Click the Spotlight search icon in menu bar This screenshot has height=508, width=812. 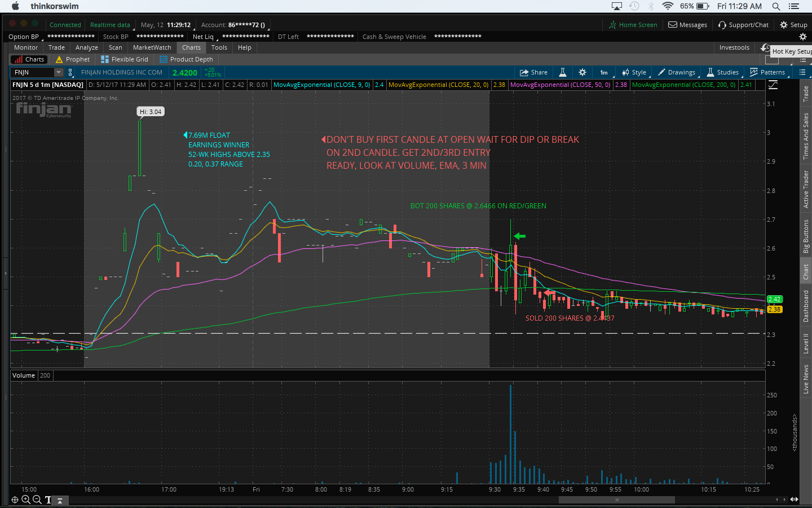coord(776,6)
